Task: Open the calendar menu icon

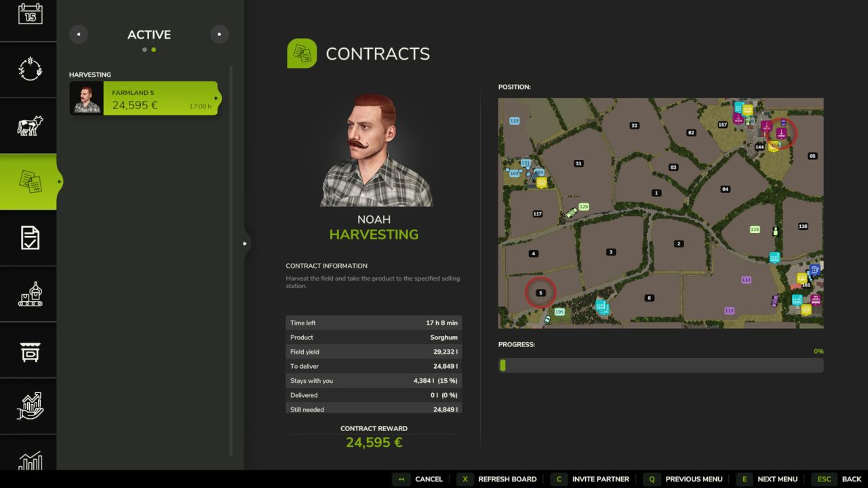Action: click(30, 14)
